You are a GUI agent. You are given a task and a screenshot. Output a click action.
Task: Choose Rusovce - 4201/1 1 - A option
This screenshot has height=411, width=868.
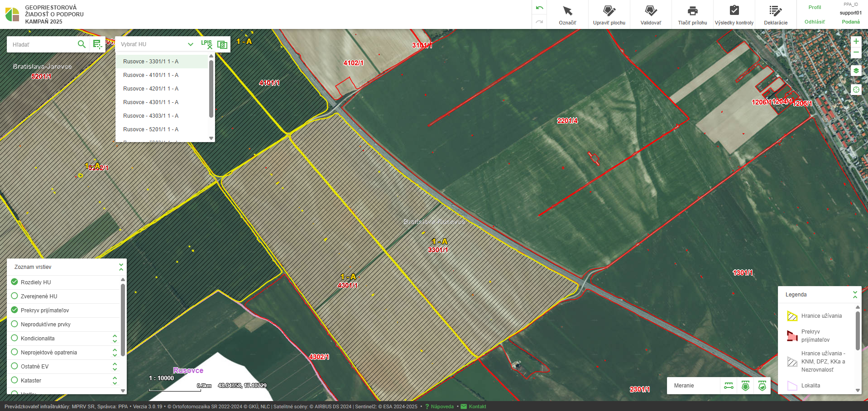151,89
